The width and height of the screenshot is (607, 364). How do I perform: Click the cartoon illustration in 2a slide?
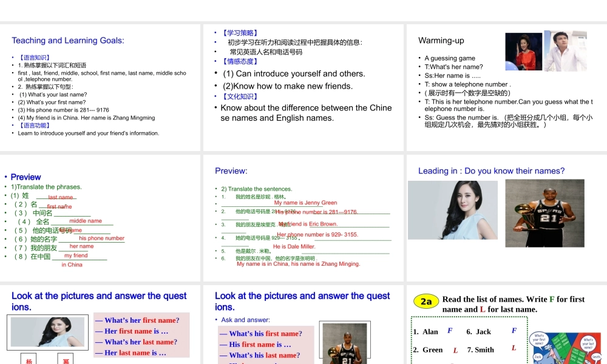[x=566, y=348]
